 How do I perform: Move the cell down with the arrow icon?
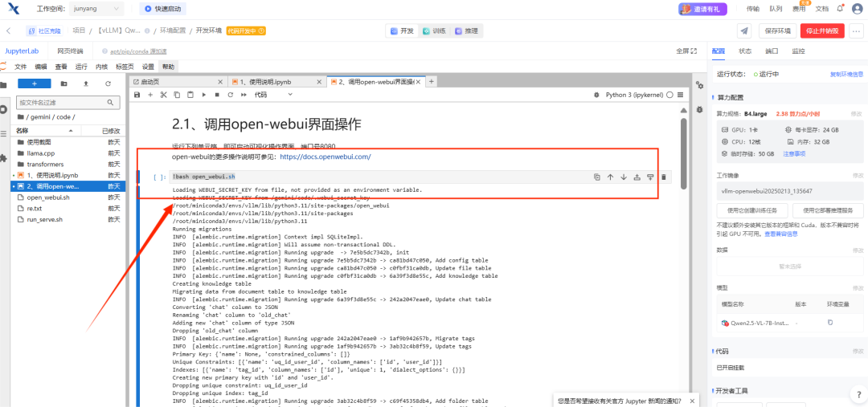624,177
